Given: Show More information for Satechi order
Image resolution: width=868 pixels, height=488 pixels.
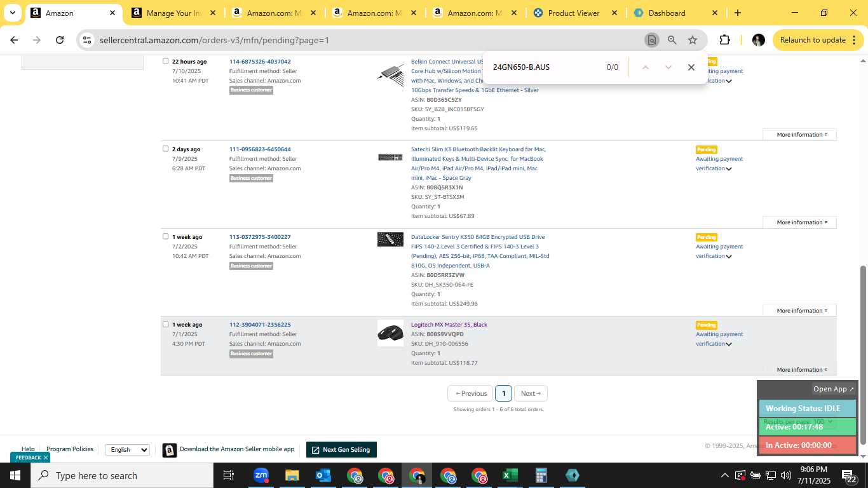Looking at the screenshot, I should (802, 222).
